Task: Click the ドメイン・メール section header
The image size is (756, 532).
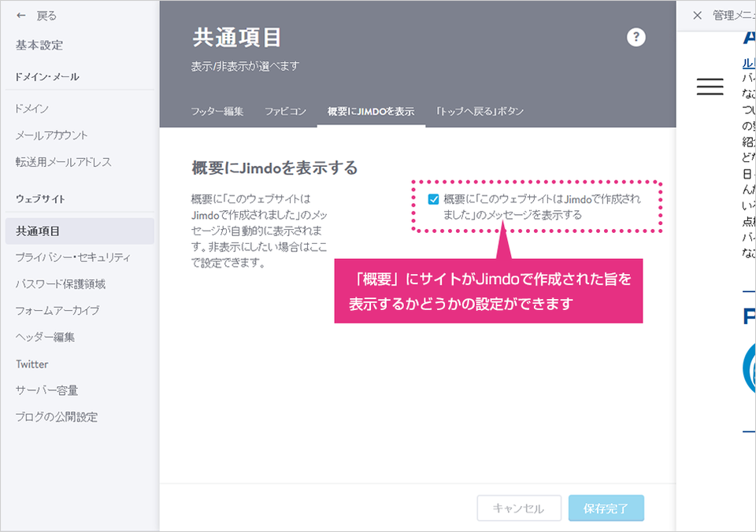Action: pos(46,76)
